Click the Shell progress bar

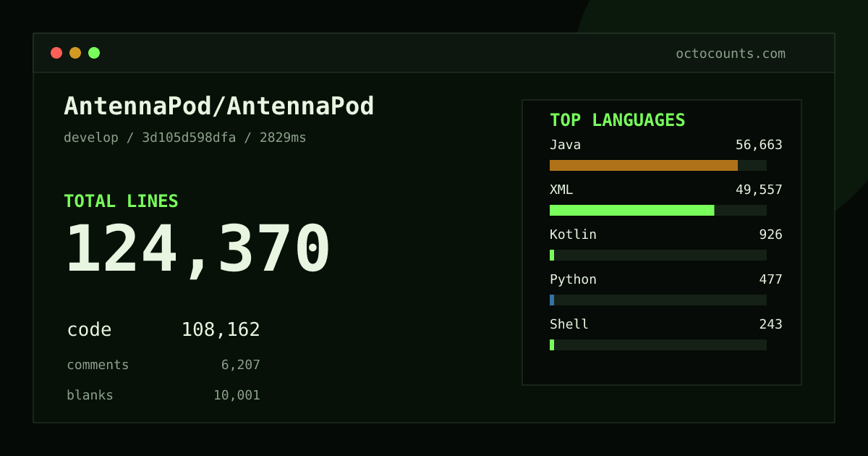pyautogui.click(x=658, y=345)
